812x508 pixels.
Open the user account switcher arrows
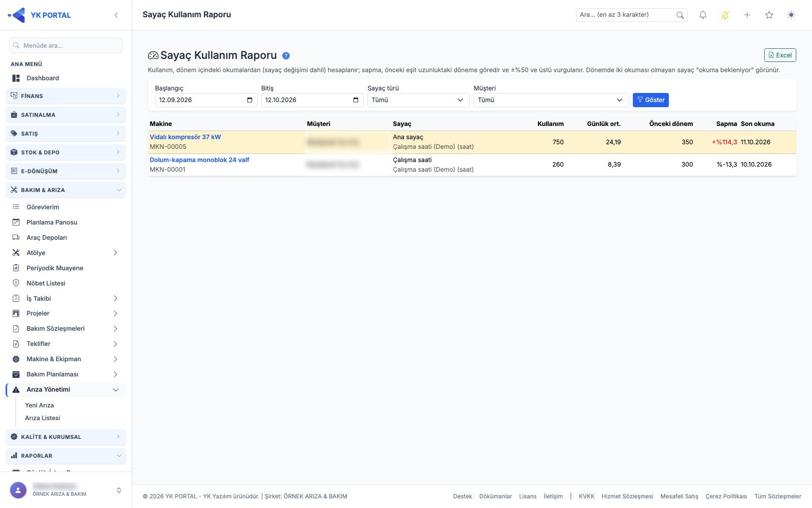point(119,490)
